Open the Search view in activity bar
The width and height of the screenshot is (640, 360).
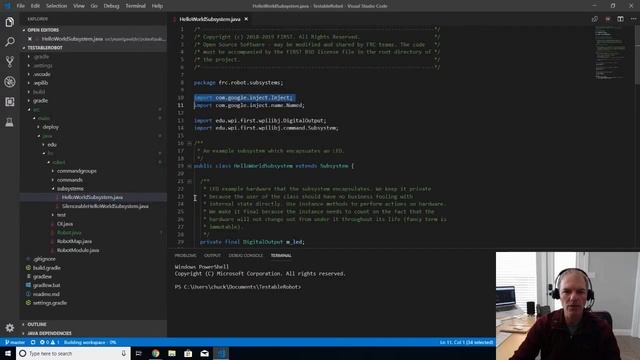(x=9, y=42)
